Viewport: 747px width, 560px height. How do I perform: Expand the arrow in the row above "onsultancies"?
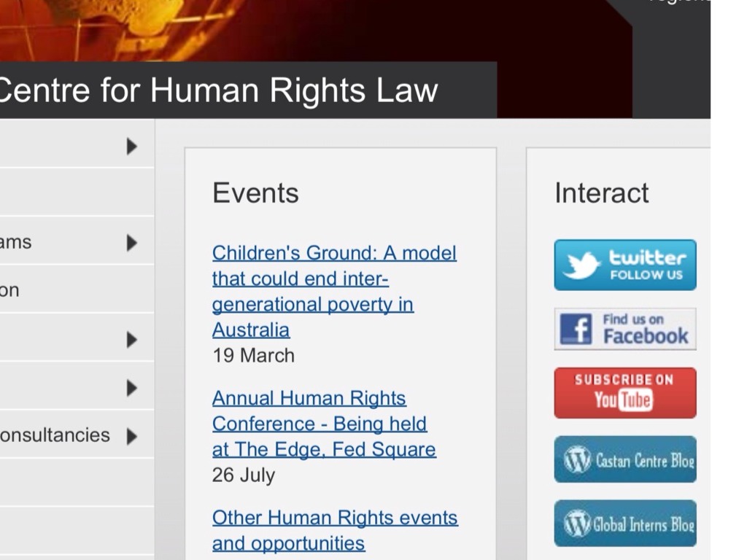pyautogui.click(x=131, y=387)
